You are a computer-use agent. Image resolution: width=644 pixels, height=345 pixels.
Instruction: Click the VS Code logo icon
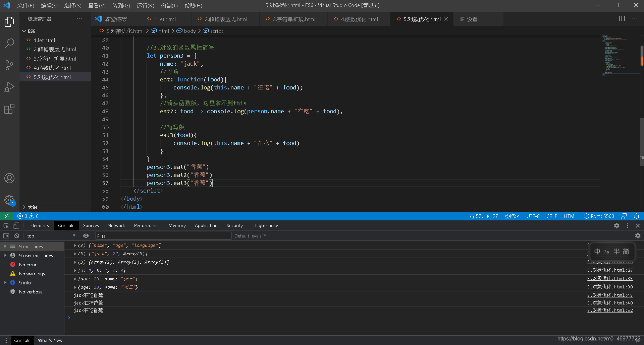(7, 5)
